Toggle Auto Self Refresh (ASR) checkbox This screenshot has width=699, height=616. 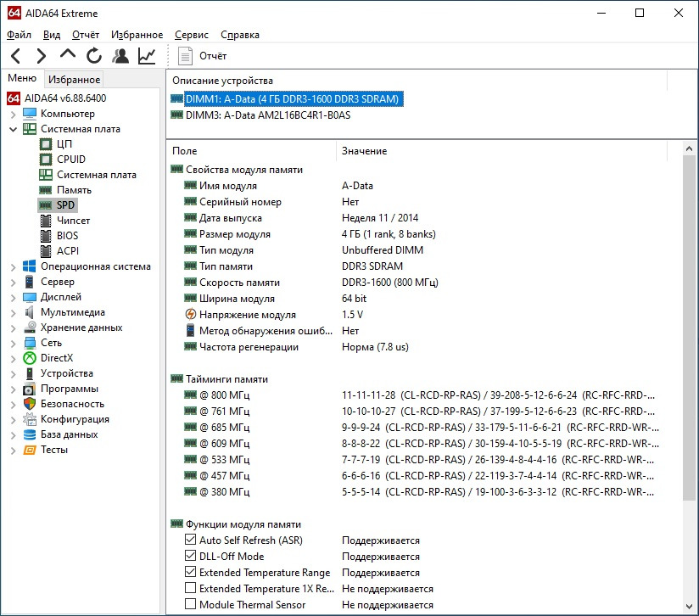191,540
